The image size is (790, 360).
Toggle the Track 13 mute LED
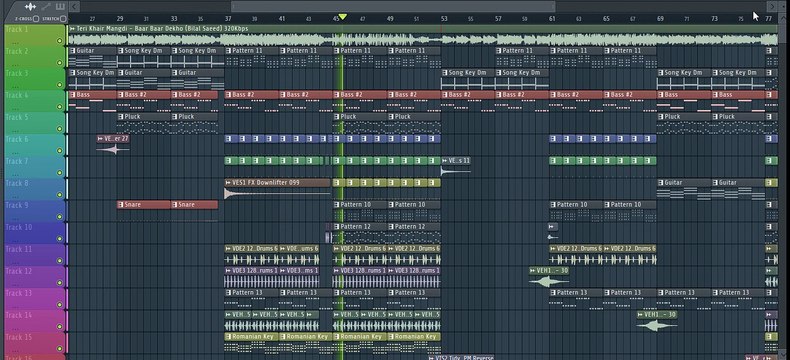click(x=59, y=305)
